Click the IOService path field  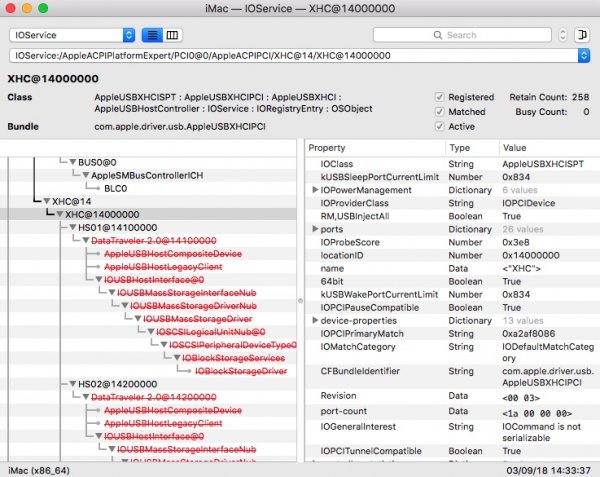293,56
